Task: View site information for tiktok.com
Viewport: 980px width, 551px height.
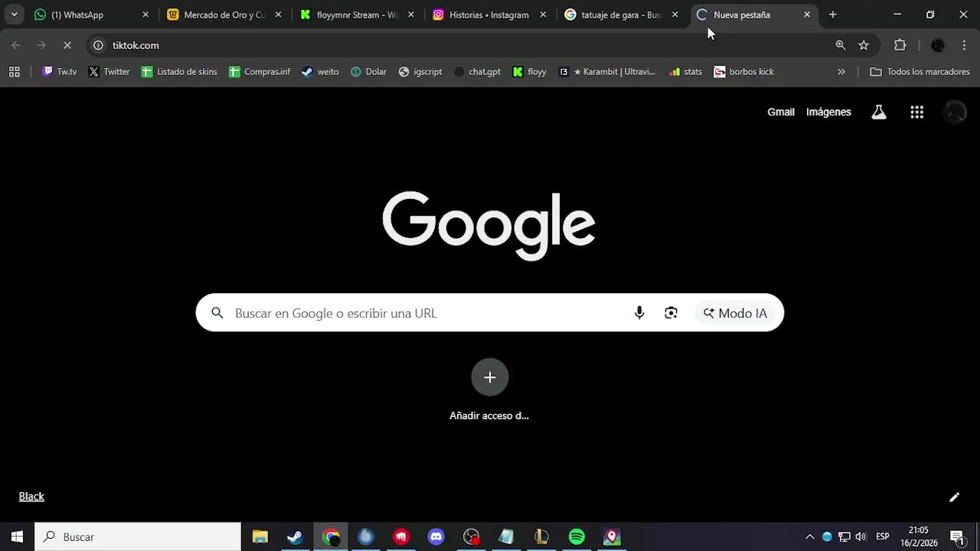Action: pos(98,45)
